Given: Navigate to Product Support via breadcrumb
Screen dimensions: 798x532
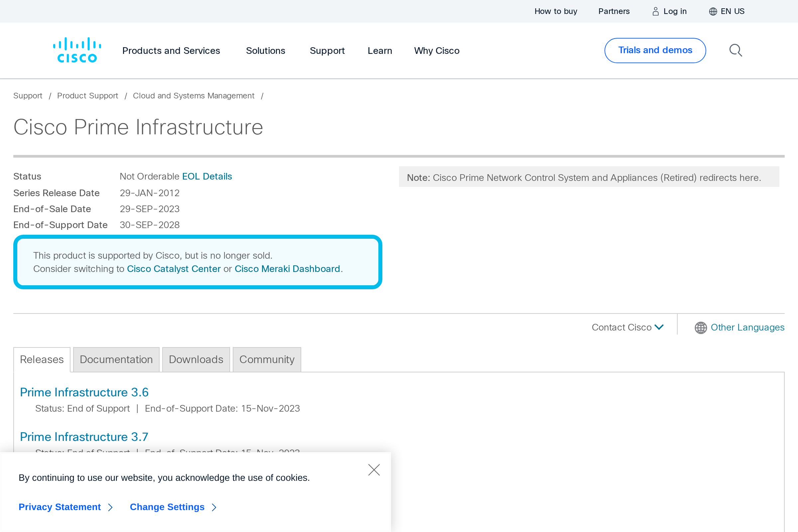Looking at the screenshot, I should pos(87,96).
